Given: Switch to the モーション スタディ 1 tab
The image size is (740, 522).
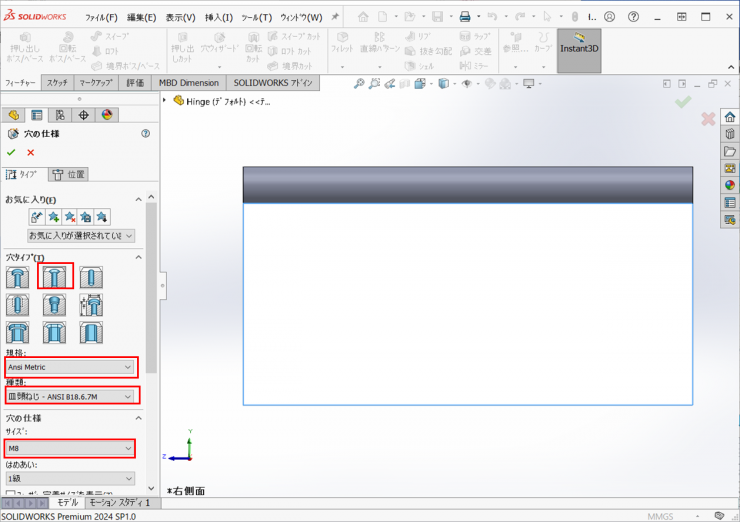Looking at the screenshot, I should coord(121,503).
